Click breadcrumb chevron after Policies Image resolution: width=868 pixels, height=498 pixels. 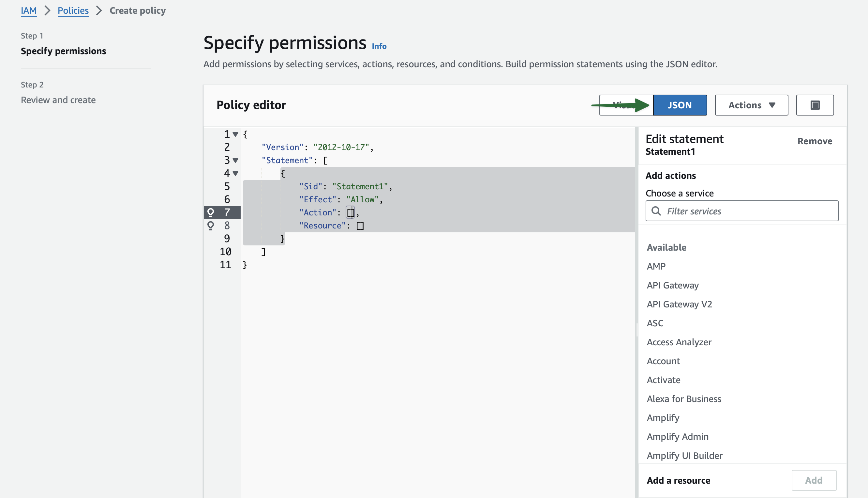[x=99, y=10]
